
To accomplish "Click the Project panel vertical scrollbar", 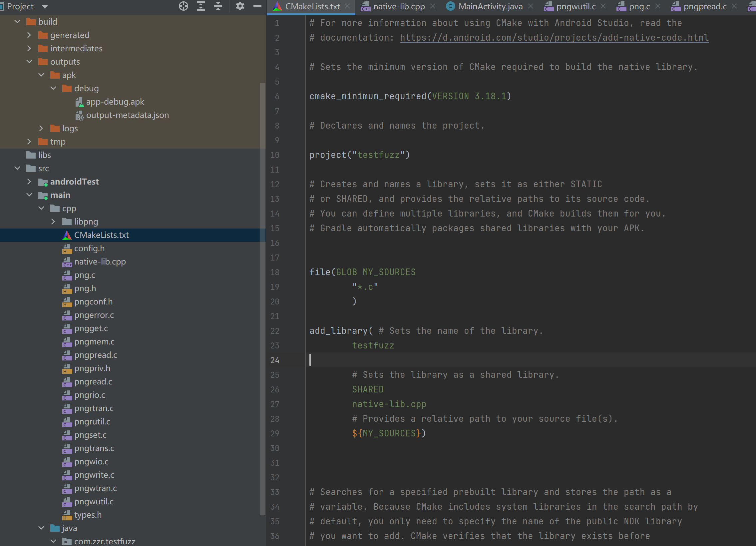I will 263,299.
